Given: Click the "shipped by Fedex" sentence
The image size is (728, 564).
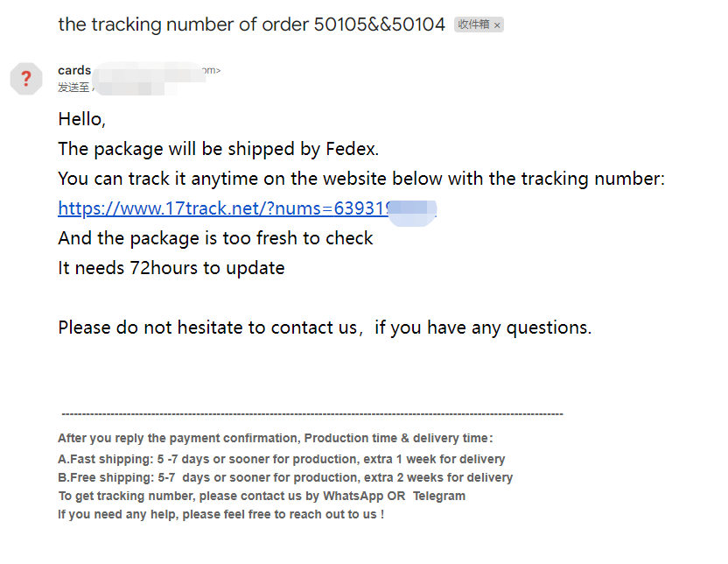Looking at the screenshot, I should 218,149.
